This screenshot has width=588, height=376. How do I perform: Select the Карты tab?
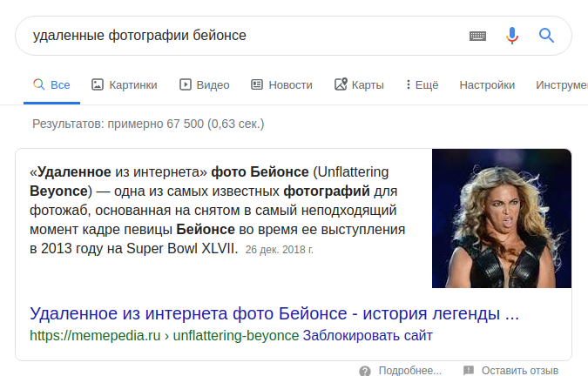[x=359, y=84]
